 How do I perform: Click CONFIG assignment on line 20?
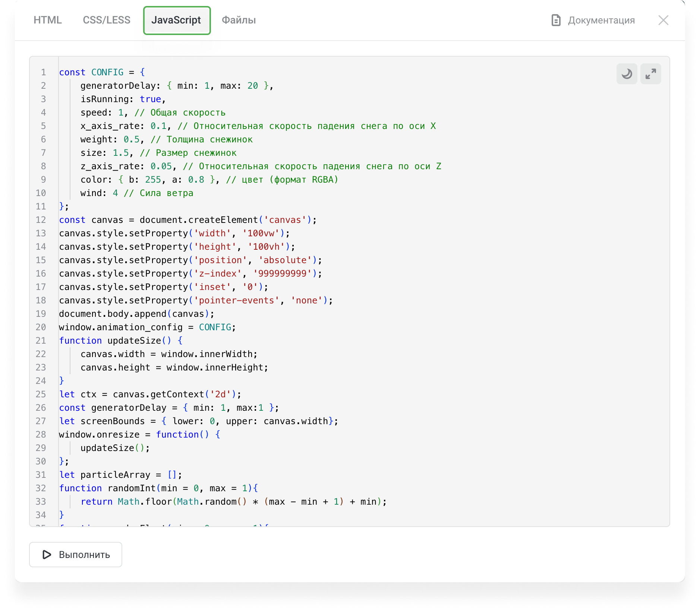[215, 327]
